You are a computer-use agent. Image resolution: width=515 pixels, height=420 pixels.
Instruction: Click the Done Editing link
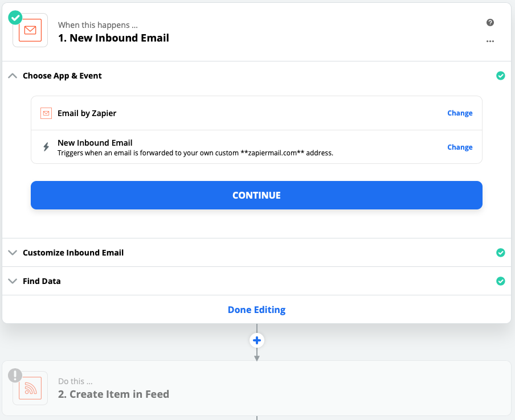tap(256, 310)
